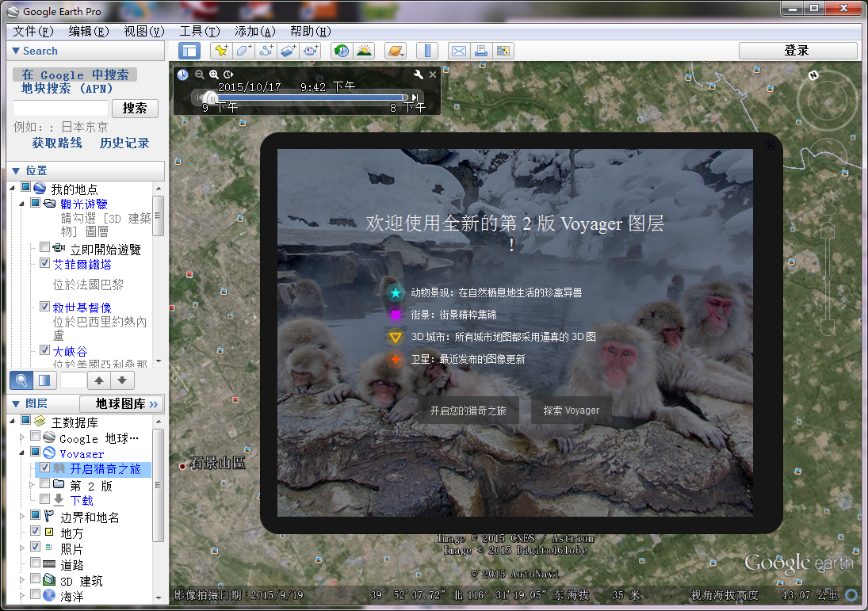Enable the 第 2 版 layer checkbox
Screen dimensions: 868x611
click(x=45, y=483)
